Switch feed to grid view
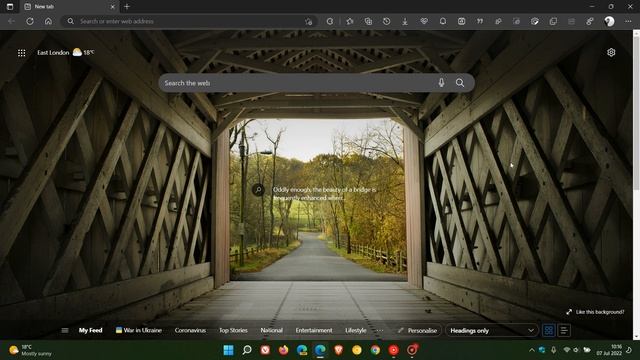Image resolution: width=640 pixels, height=360 pixels. click(x=549, y=330)
